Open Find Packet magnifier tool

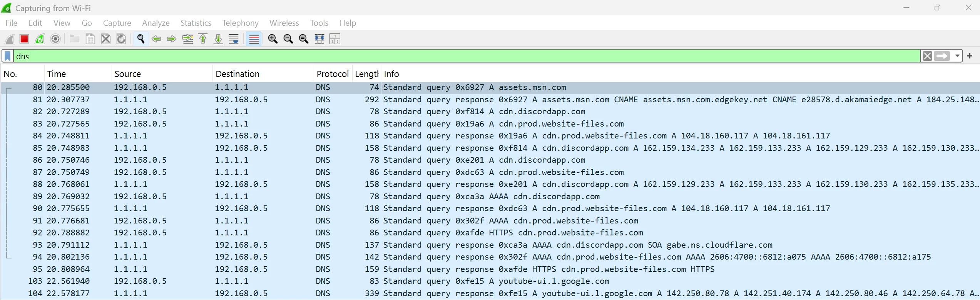pos(141,39)
